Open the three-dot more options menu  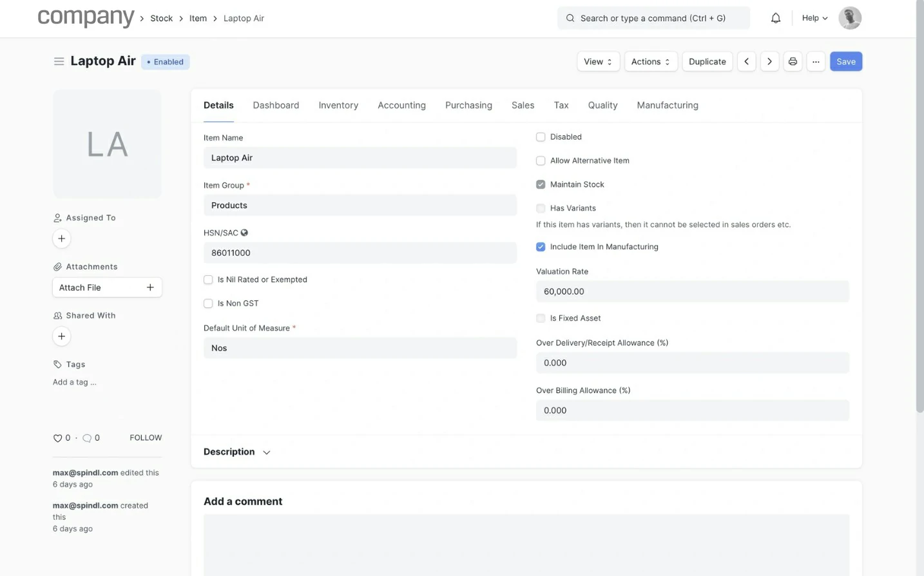[816, 62]
